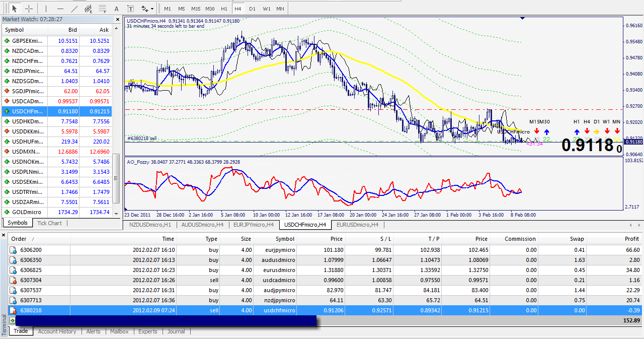The width and height of the screenshot is (644, 339).
Task: Pick the trendline drawing tool
Action: (x=74, y=9)
